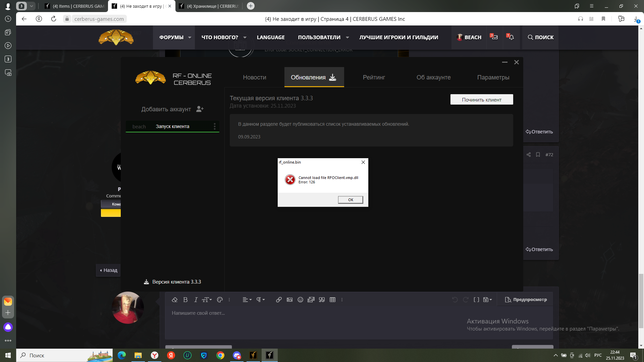Toggle italic formatting in reply editor
644x362 pixels.
point(196,300)
